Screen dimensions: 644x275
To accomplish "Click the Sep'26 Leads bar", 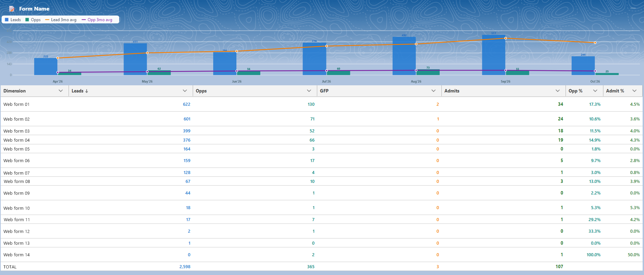I will click(494, 55).
